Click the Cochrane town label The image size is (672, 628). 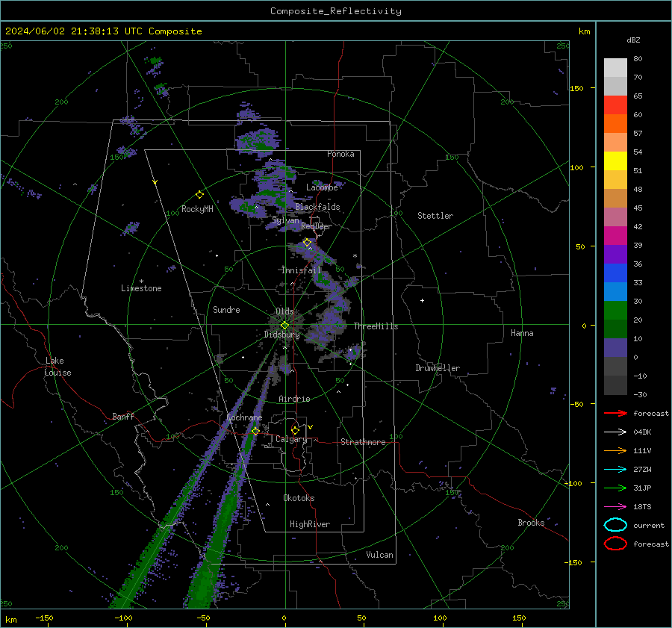click(x=244, y=417)
